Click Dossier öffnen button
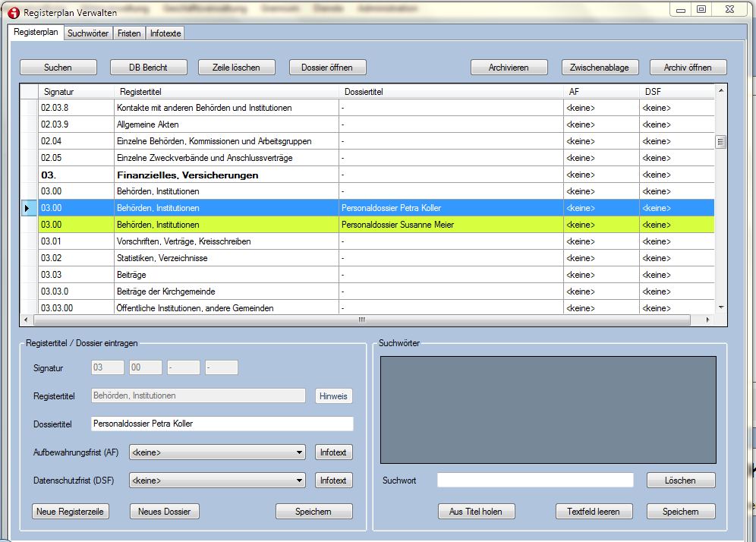 click(327, 68)
